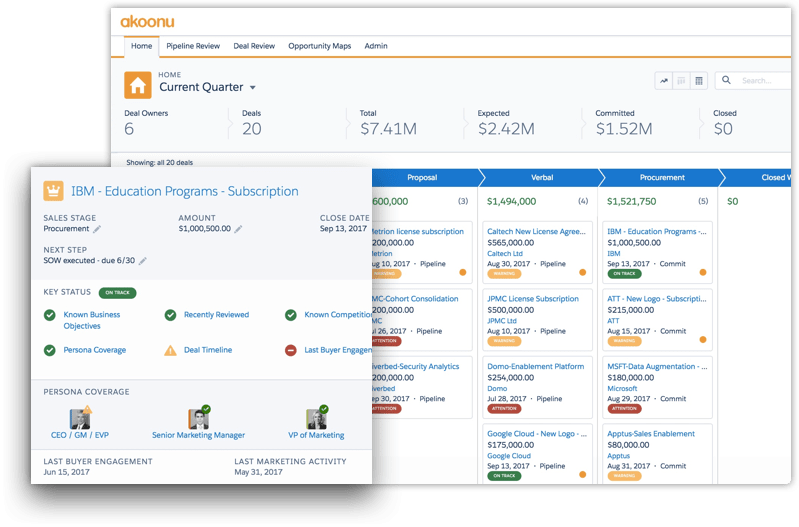
Task: Click Total $7.41M summary figure
Action: coord(388,129)
